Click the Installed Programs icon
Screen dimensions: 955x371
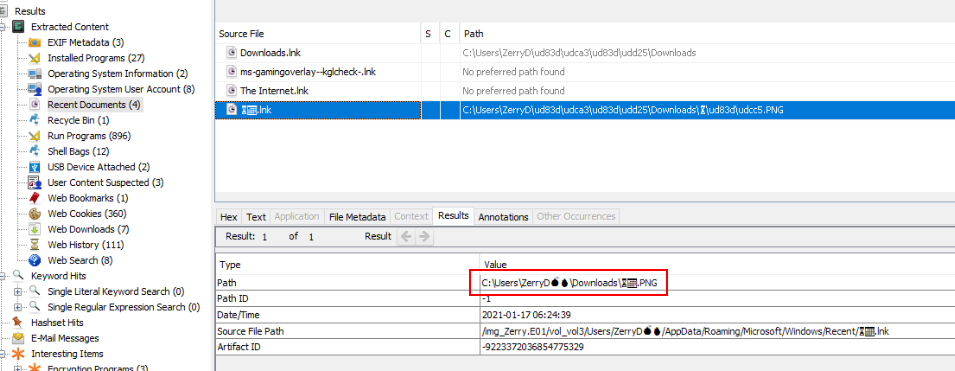(35, 58)
